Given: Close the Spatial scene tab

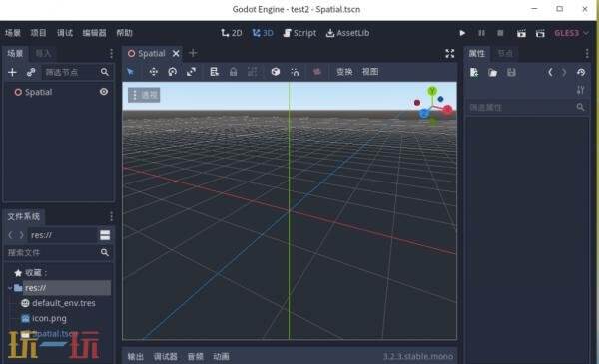Looking at the screenshot, I should (x=176, y=54).
